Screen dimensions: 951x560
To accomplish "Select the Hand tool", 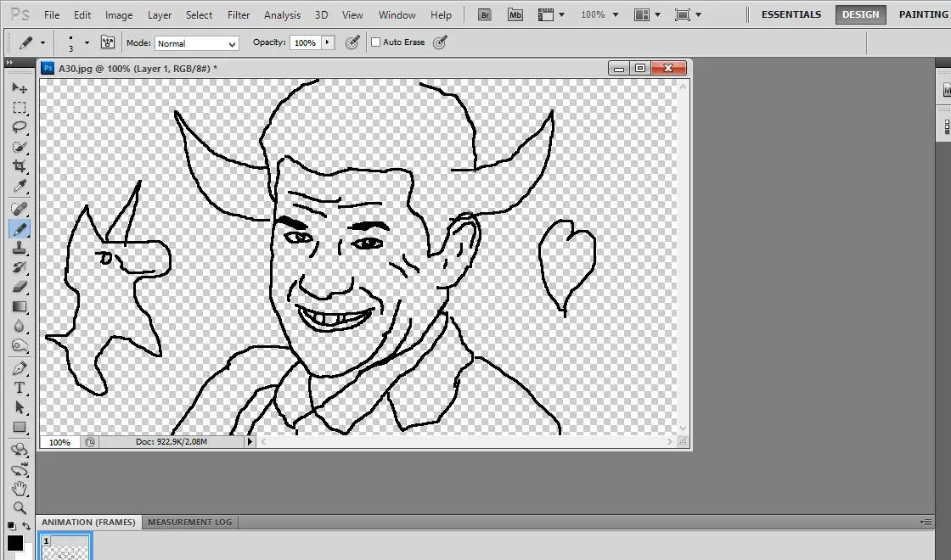I will pyautogui.click(x=19, y=489).
